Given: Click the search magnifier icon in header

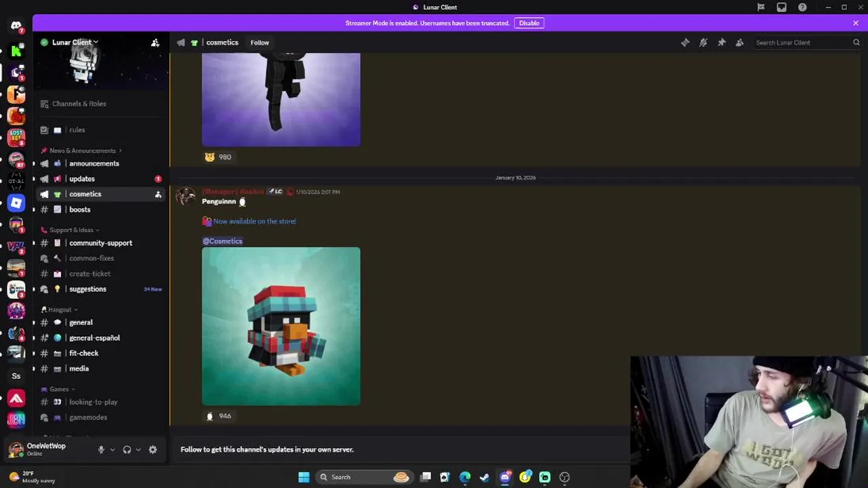Looking at the screenshot, I should pyautogui.click(x=856, y=43).
